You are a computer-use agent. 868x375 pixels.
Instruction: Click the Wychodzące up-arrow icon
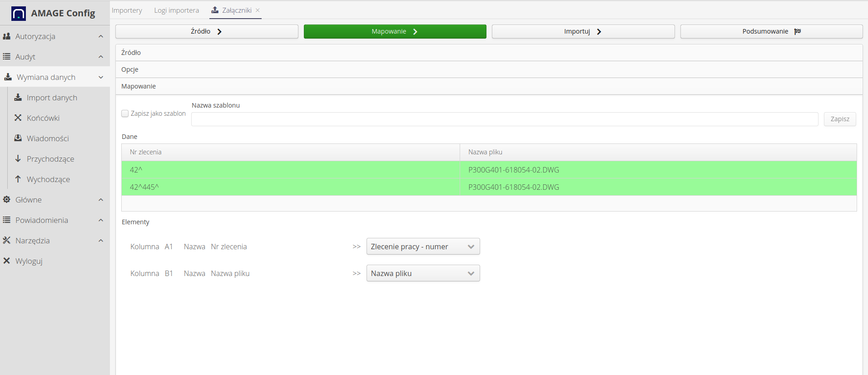(x=18, y=179)
